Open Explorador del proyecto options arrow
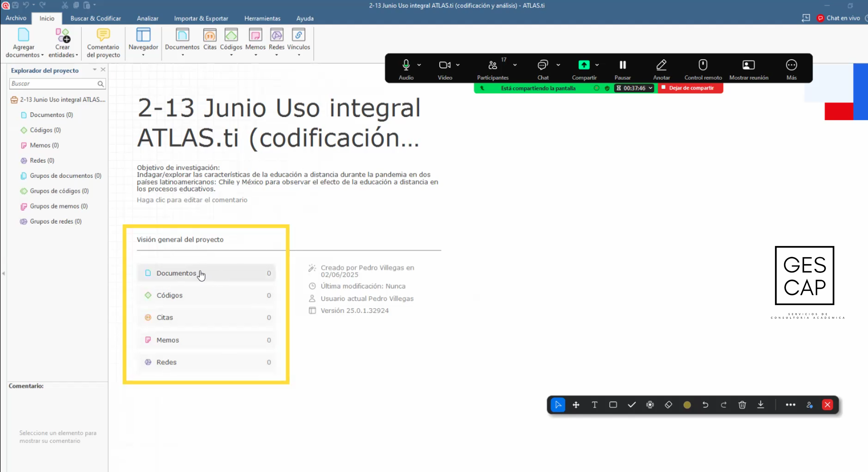 [x=95, y=69]
